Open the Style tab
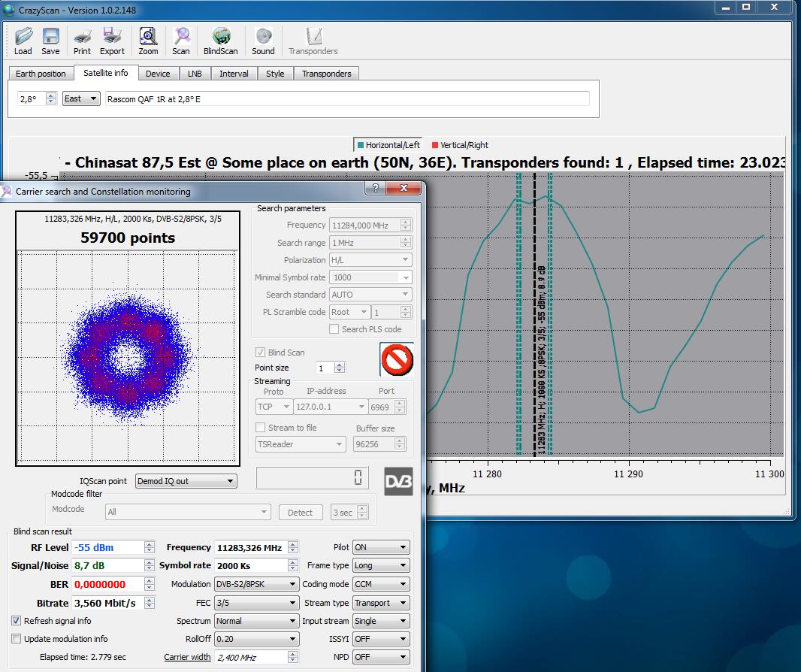The height and width of the screenshot is (672, 801). point(275,74)
